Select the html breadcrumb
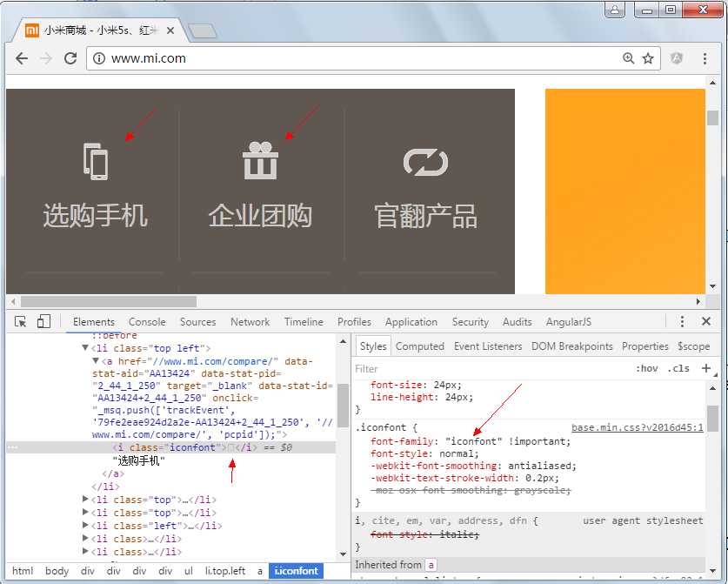Screen dimensions: 728x584 point(23,571)
